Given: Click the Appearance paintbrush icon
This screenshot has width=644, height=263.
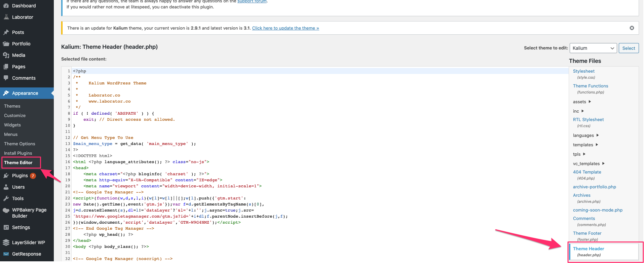Looking at the screenshot, I should [6, 93].
